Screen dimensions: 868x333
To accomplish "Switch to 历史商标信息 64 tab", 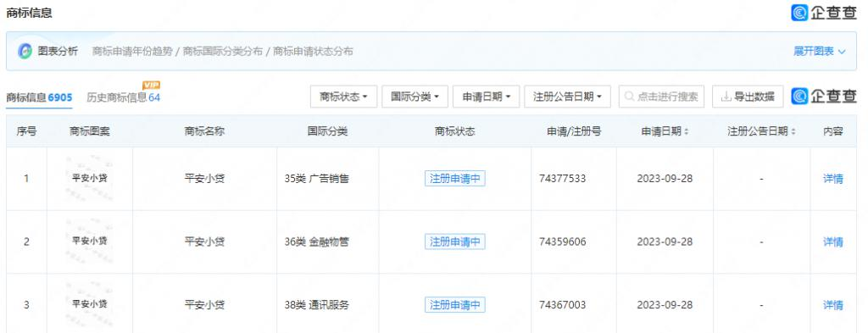I will (124, 98).
